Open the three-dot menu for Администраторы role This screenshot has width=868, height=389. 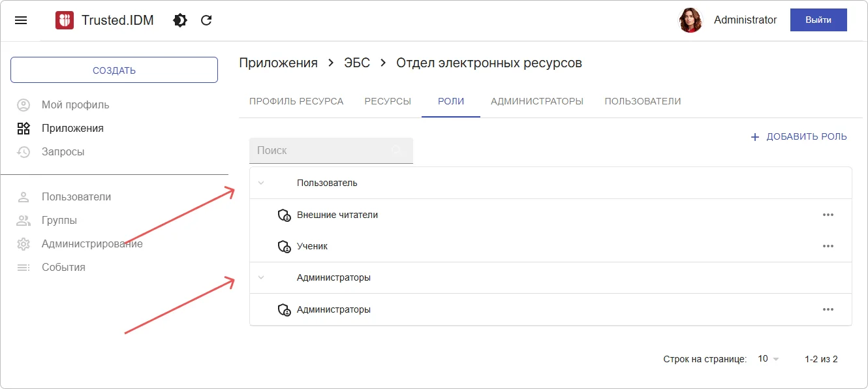click(828, 309)
